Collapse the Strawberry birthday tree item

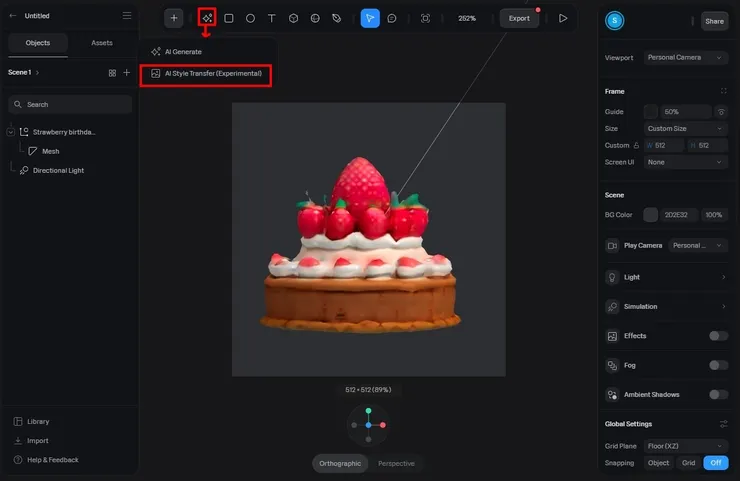pos(10,132)
